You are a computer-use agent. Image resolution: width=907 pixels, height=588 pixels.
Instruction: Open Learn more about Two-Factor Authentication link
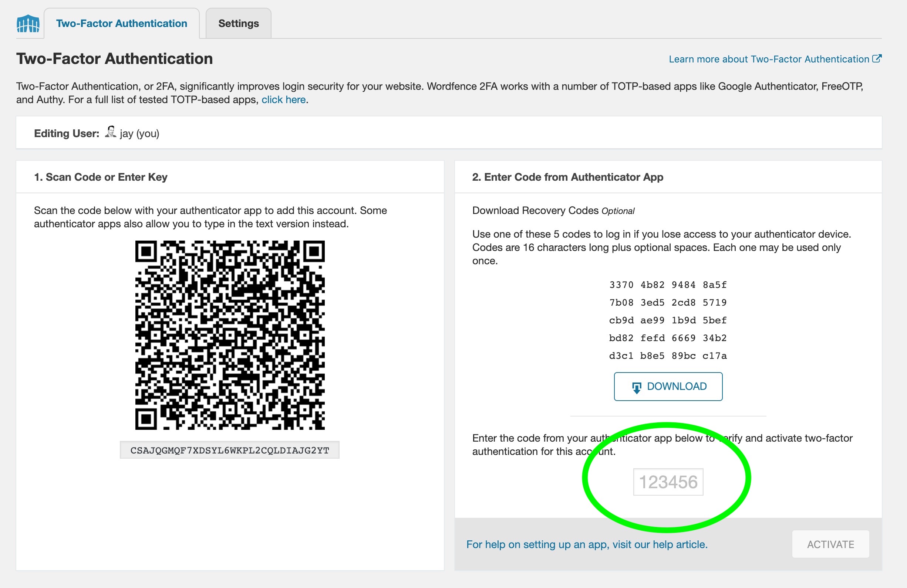pos(769,59)
